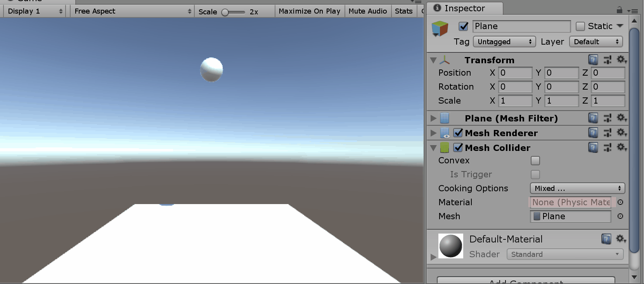Click the Scale slider handle
The height and width of the screenshot is (284, 644).
[x=225, y=12]
